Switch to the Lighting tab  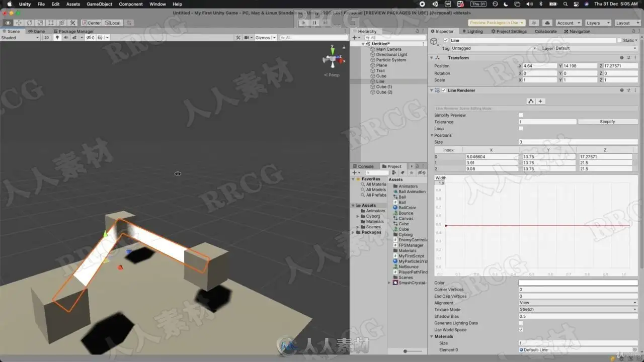472,31
